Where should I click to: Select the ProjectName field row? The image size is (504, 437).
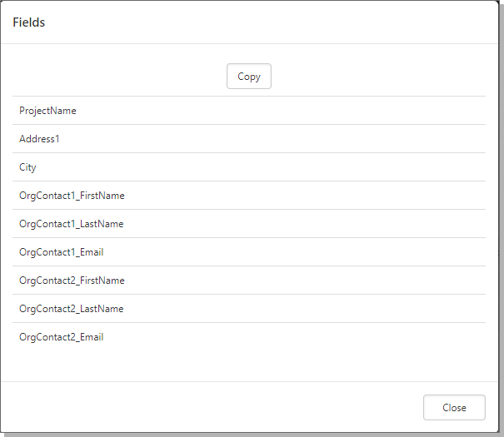48,111
